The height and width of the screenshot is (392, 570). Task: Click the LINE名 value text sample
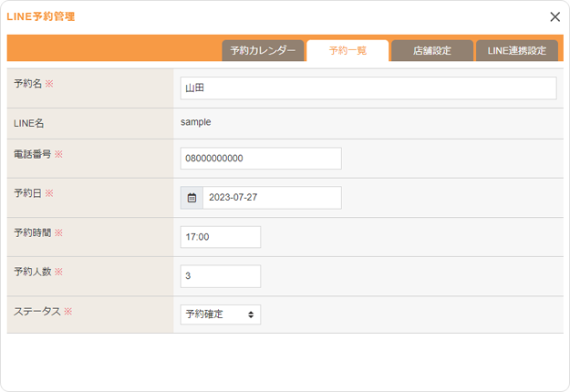(196, 121)
